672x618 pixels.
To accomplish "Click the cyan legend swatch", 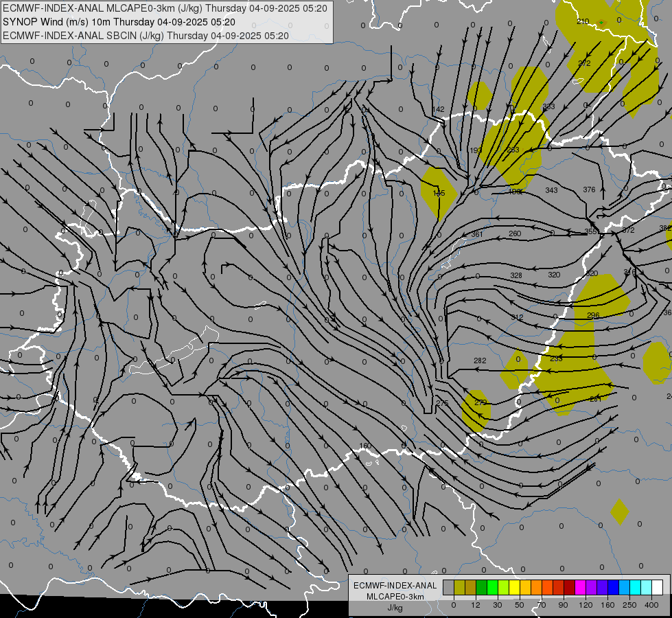I will pos(635,587).
